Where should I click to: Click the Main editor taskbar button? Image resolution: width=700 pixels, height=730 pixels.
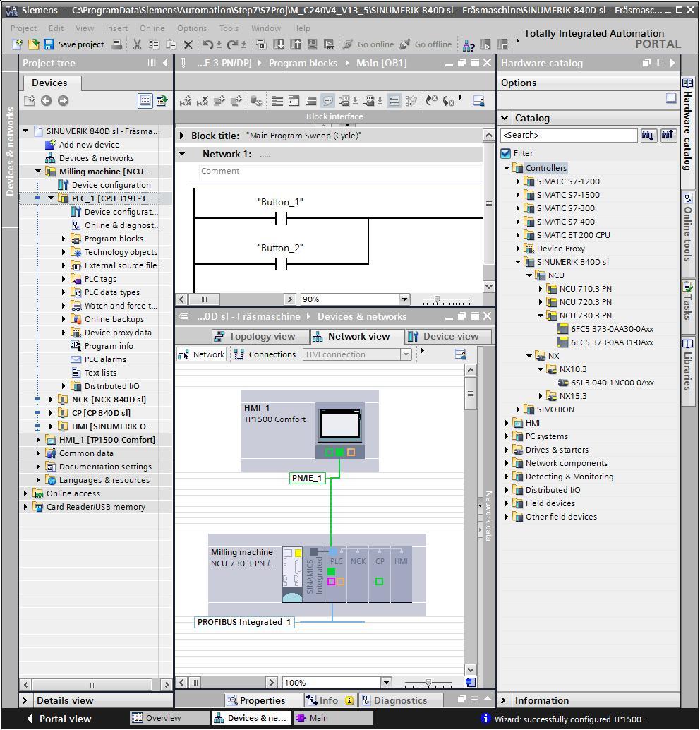(x=332, y=718)
